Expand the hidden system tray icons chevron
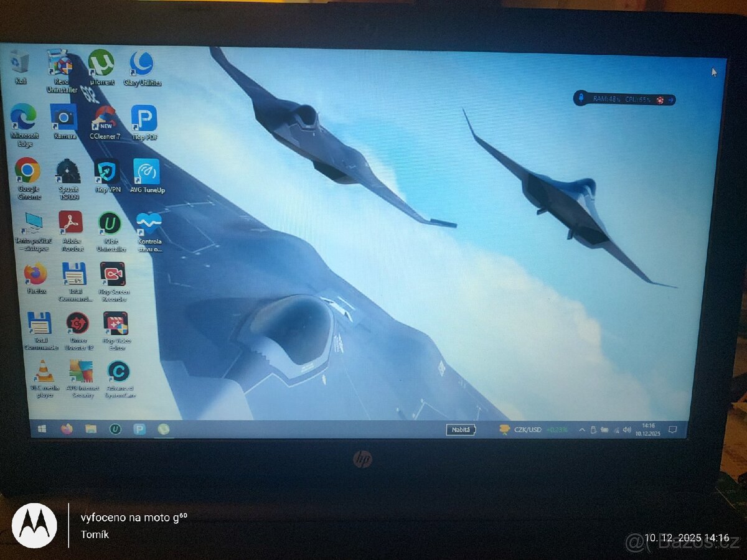Image resolution: width=747 pixels, height=560 pixels. tap(582, 430)
